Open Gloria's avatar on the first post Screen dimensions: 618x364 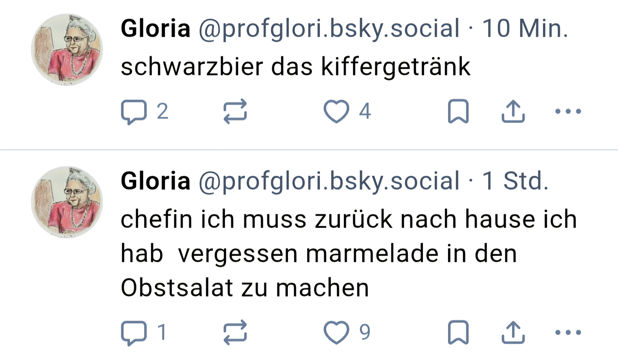(67, 49)
